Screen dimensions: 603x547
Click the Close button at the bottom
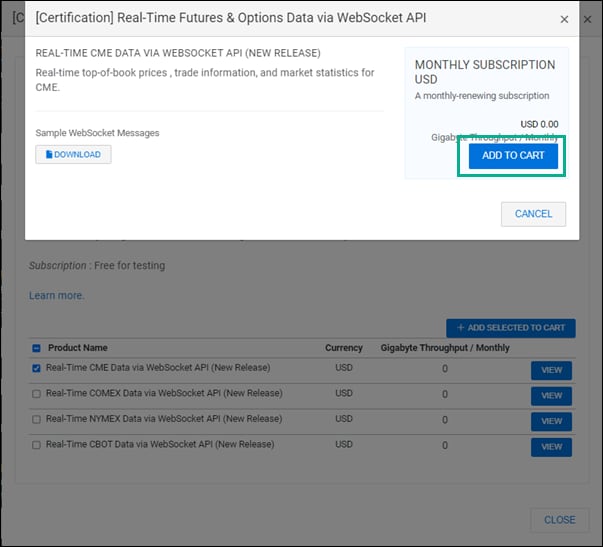(x=559, y=520)
